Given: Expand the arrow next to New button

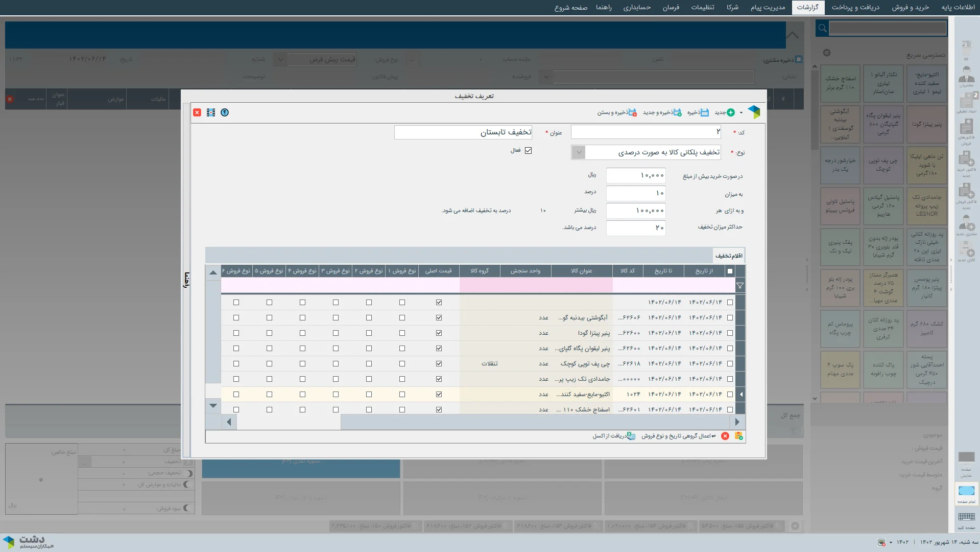Looking at the screenshot, I should [741, 113].
